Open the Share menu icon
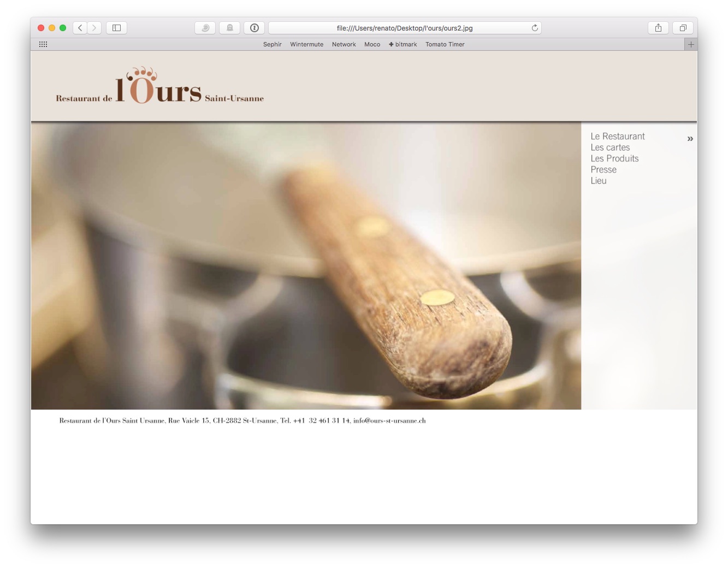 658,28
